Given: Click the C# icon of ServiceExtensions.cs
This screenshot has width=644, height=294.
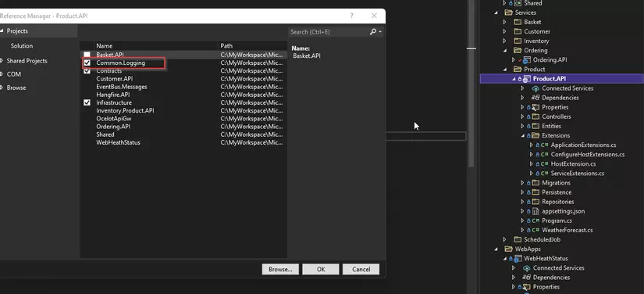Looking at the screenshot, I should tap(544, 174).
